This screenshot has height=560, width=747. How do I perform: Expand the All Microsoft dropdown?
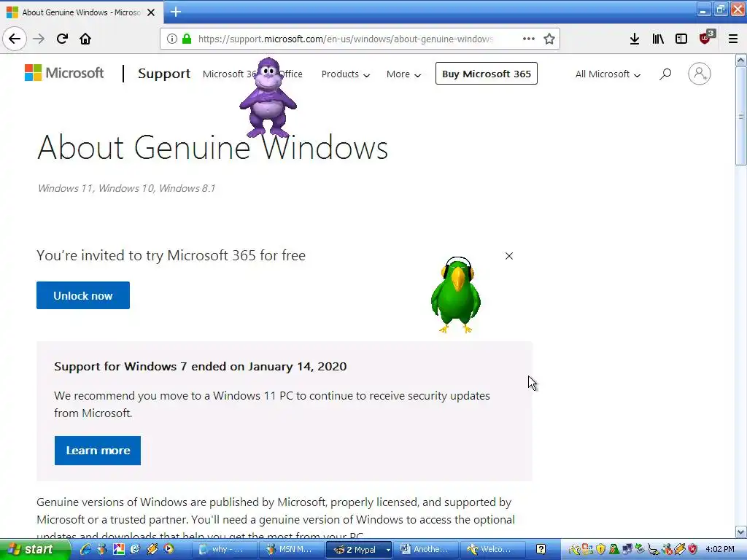pyautogui.click(x=608, y=74)
